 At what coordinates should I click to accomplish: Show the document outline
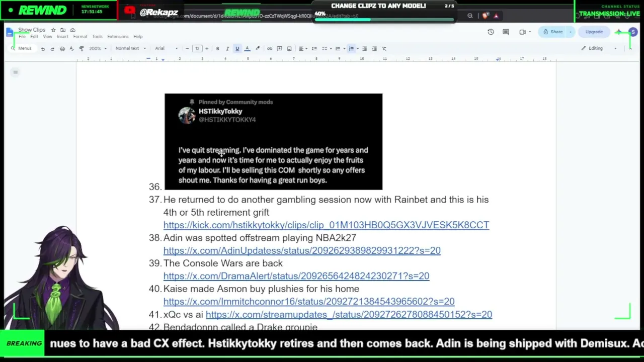point(16,72)
